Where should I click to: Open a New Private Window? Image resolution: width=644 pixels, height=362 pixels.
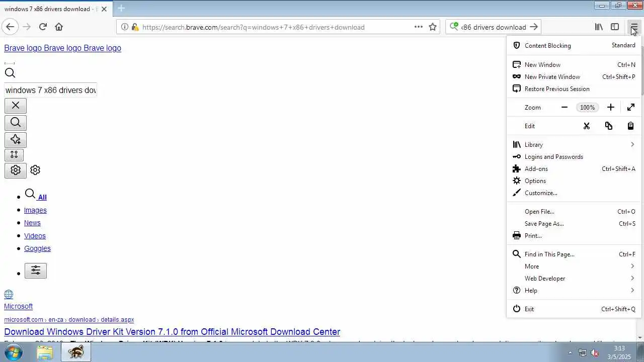pos(574,76)
